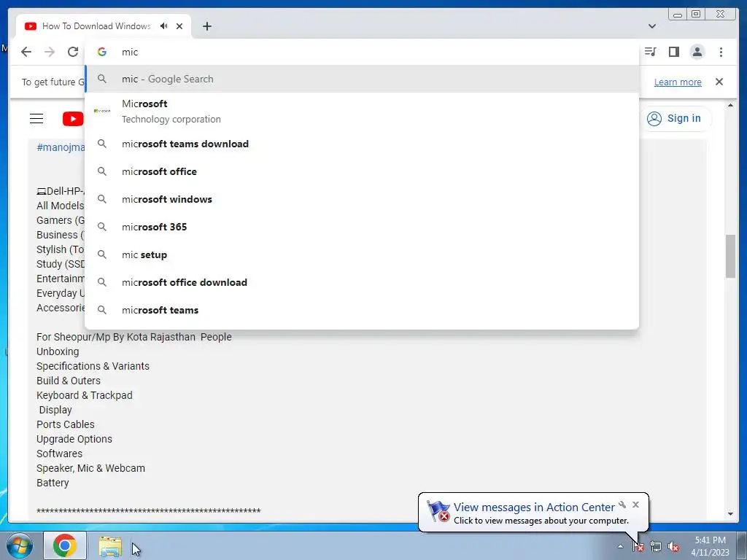Mute the tab via its speaker icon
Viewport: 747px width, 560px height.
[164, 26]
